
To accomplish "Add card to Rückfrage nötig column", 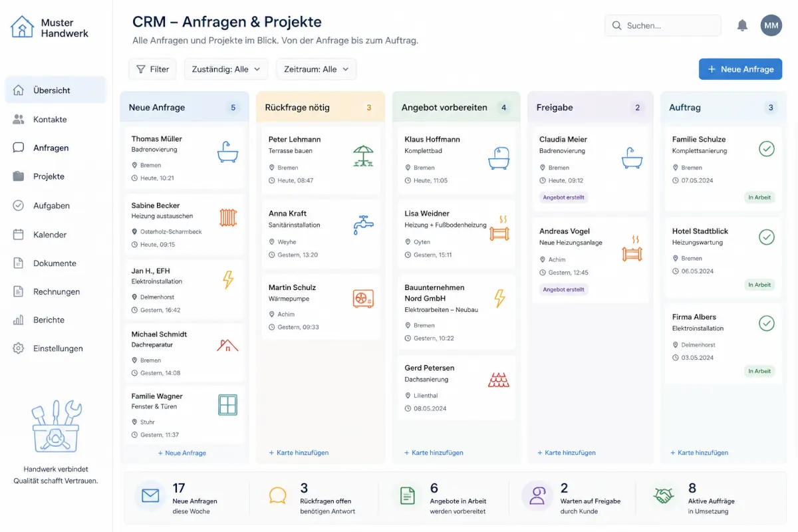I will point(299,453).
